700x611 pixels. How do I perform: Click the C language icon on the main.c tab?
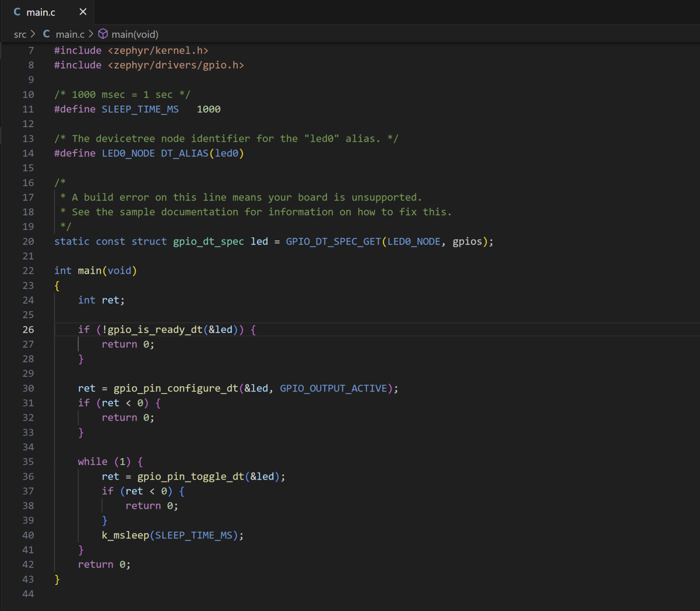[x=16, y=12]
